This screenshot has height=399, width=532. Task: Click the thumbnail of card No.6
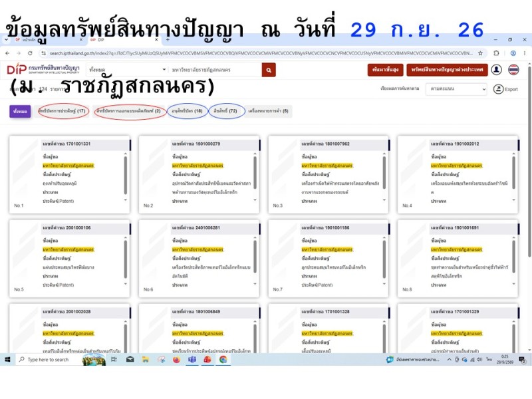coord(156,253)
